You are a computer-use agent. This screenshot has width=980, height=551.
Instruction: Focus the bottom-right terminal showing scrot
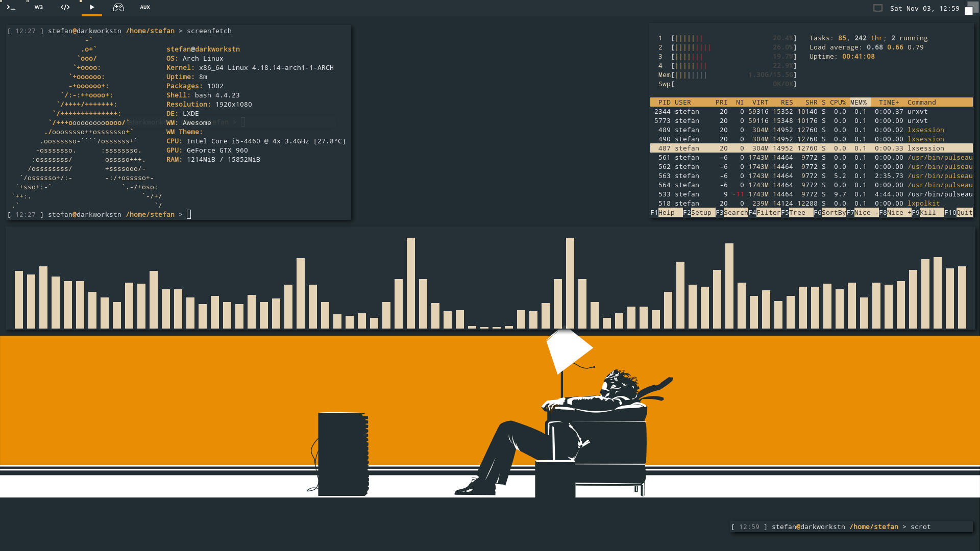click(851, 527)
